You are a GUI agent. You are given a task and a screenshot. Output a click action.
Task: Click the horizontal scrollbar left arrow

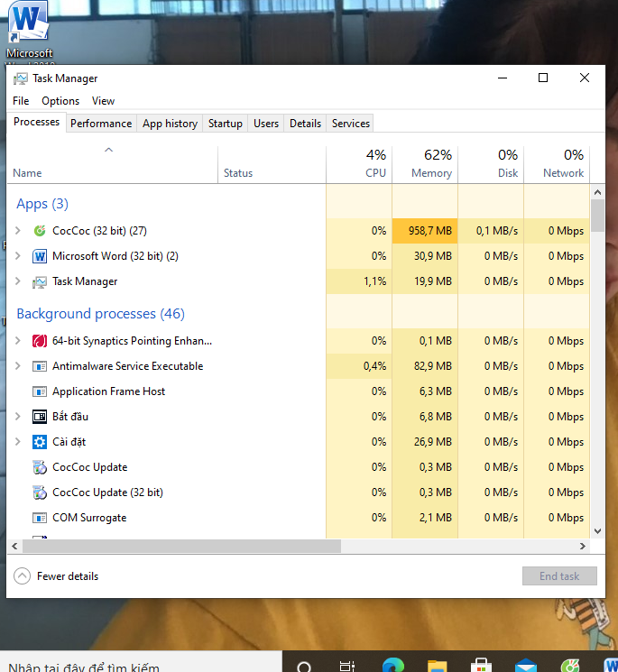tap(14, 546)
